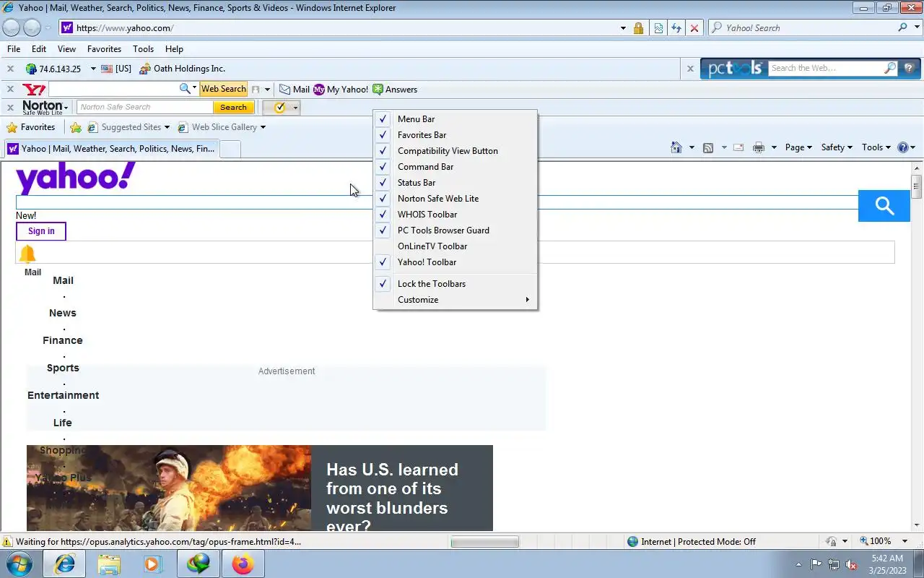Open the Favorites menu in menu bar
The image size is (924, 578).
pyautogui.click(x=104, y=49)
